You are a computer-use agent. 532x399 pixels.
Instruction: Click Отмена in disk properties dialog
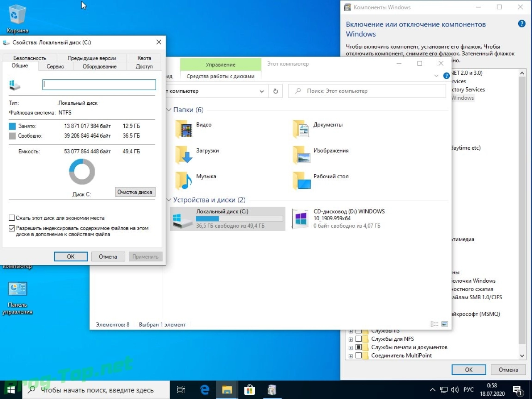pyautogui.click(x=108, y=256)
